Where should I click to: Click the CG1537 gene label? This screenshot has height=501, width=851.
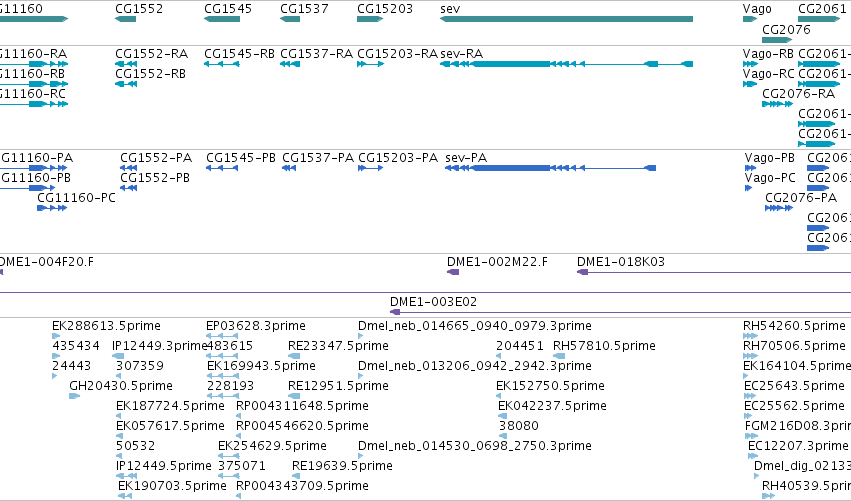pyautogui.click(x=304, y=9)
